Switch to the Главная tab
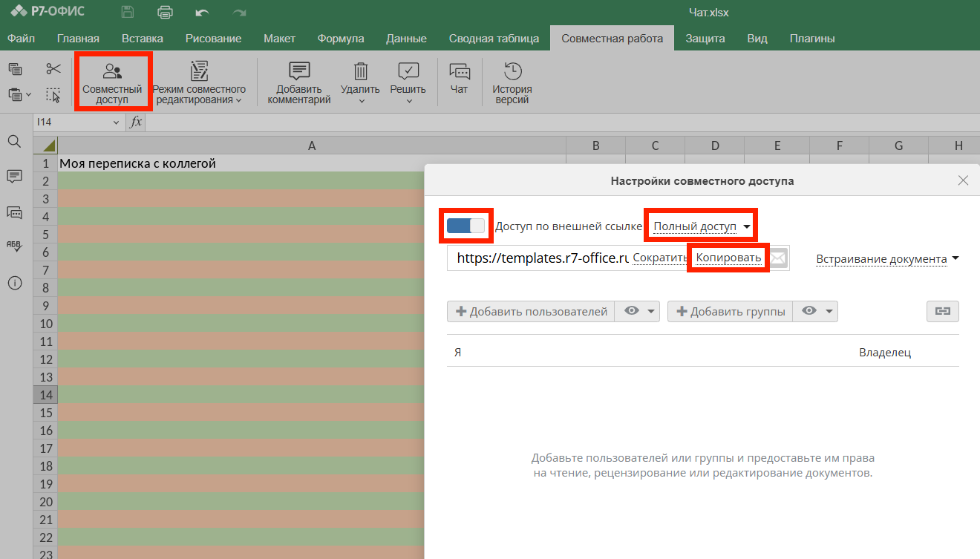 click(78, 39)
